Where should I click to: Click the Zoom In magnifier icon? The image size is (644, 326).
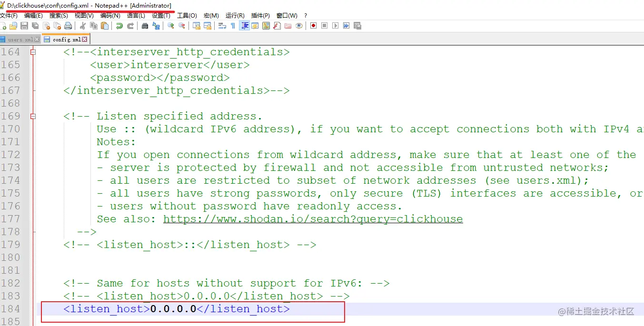coord(171,26)
